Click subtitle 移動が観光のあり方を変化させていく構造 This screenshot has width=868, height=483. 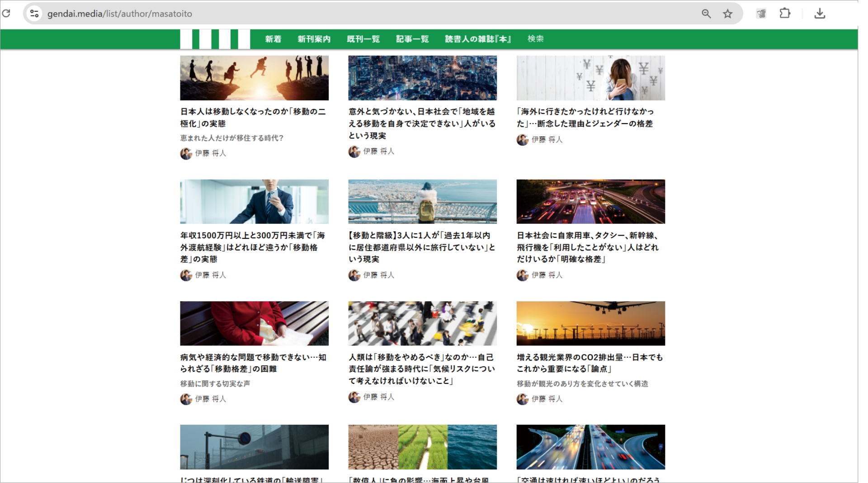(583, 384)
